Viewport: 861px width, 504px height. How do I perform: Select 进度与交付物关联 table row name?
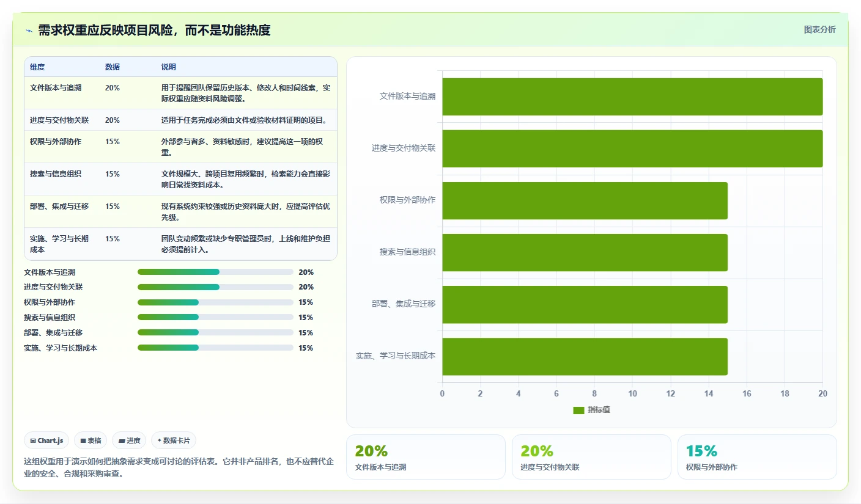pos(59,120)
